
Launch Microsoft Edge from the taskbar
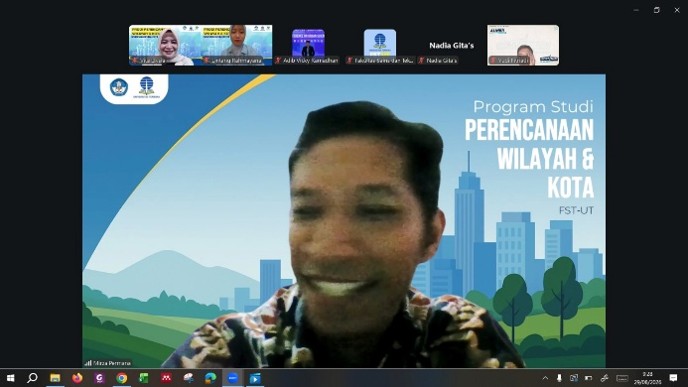[211, 378]
